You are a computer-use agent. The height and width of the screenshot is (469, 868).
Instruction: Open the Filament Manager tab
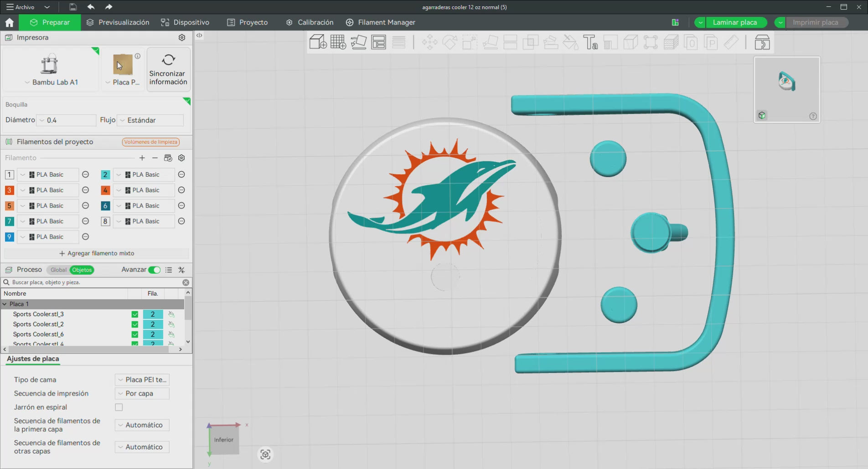[381, 22]
